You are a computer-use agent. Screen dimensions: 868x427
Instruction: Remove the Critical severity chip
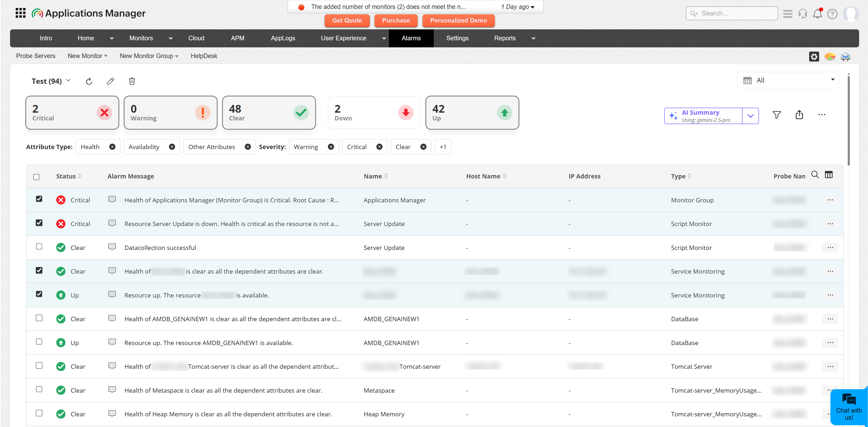click(x=379, y=147)
